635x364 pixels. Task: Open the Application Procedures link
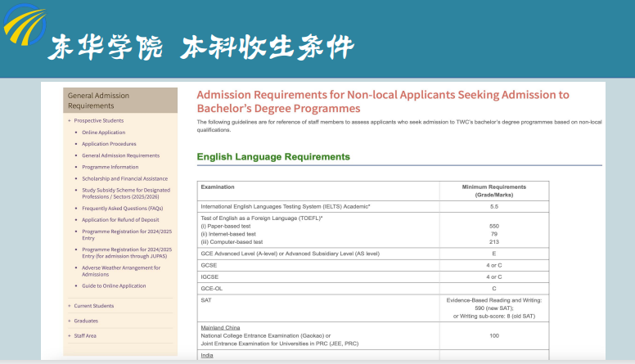(109, 144)
